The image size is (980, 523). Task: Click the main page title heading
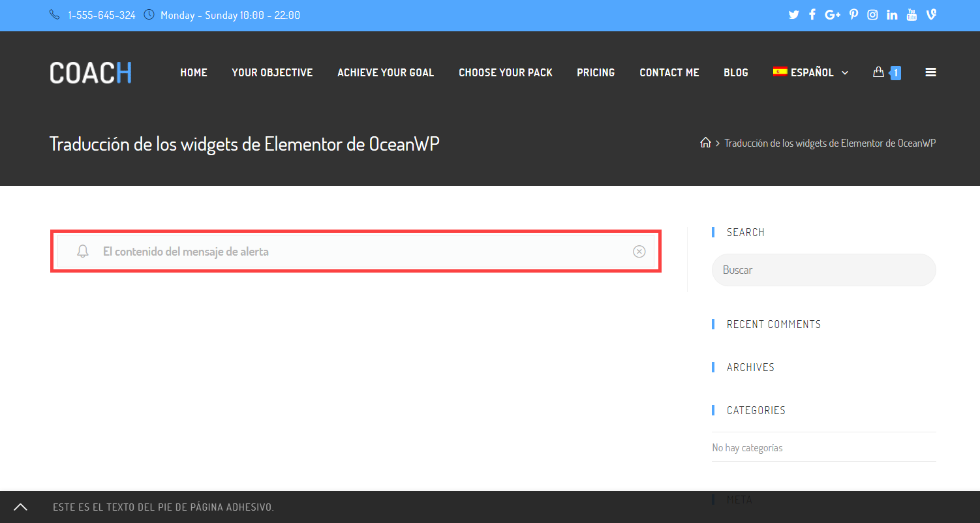point(245,143)
